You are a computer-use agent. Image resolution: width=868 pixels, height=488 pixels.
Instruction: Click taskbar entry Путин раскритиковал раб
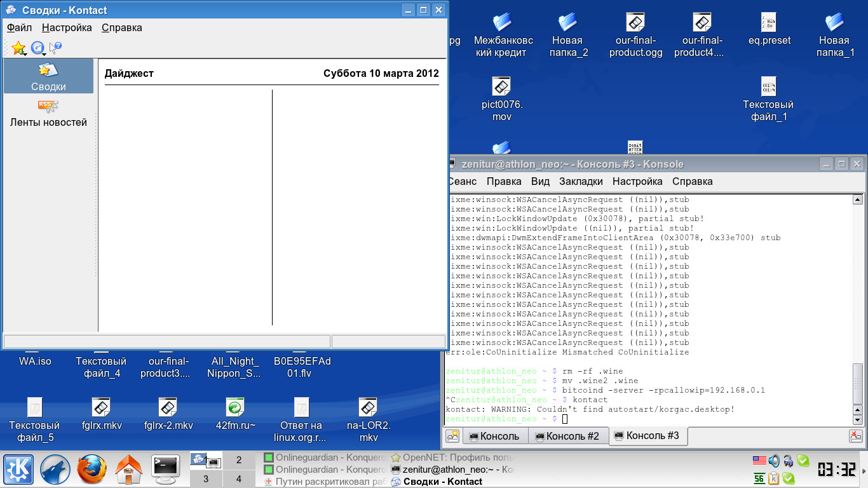[324, 482]
